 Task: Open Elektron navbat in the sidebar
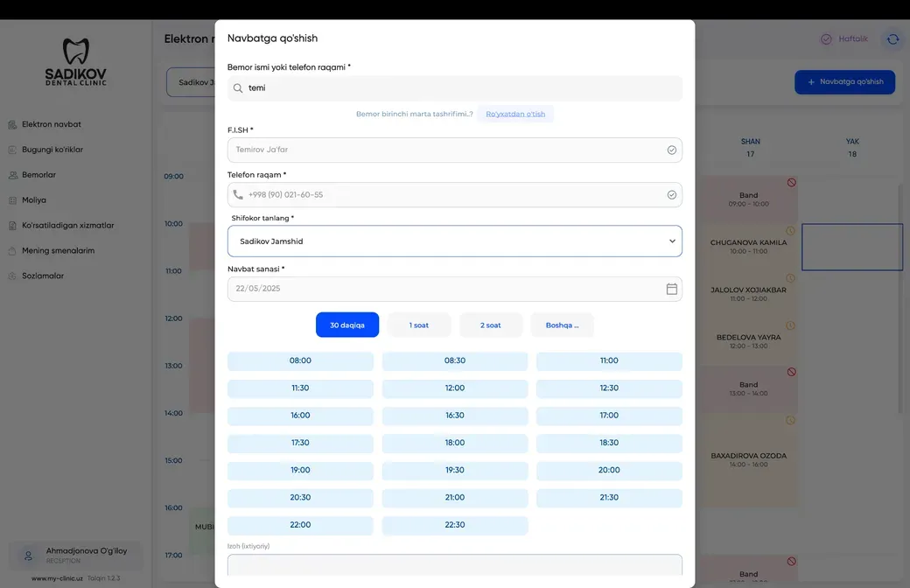51,124
